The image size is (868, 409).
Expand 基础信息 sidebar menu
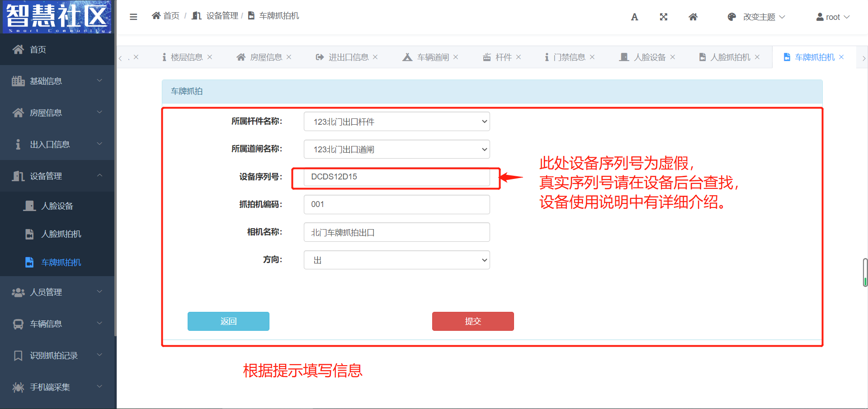click(x=57, y=81)
